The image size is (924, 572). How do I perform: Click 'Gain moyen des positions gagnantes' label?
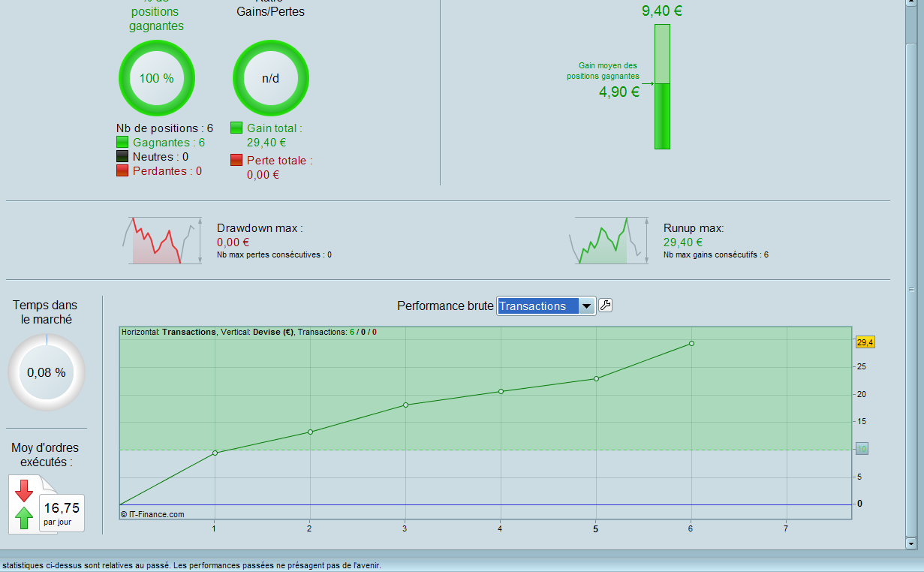tap(603, 71)
